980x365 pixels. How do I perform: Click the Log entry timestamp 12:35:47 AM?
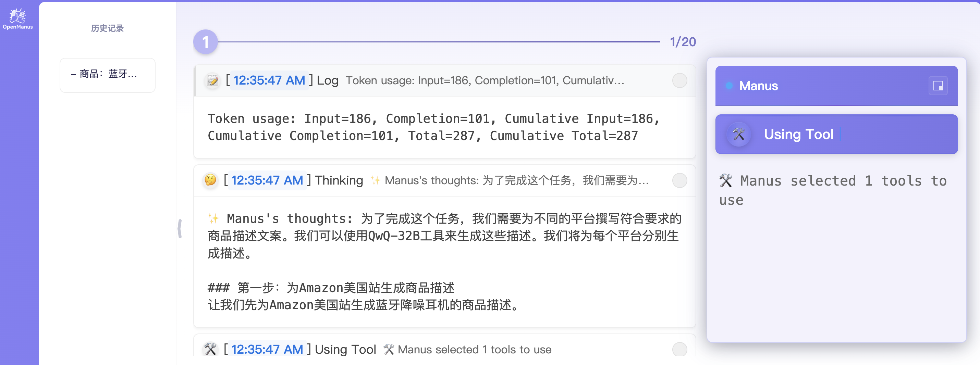point(269,80)
